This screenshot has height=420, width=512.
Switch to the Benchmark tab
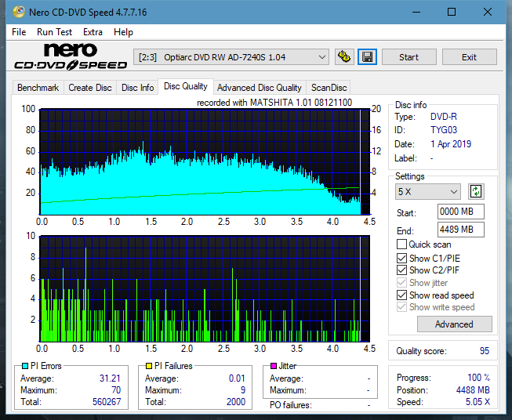tap(38, 88)
